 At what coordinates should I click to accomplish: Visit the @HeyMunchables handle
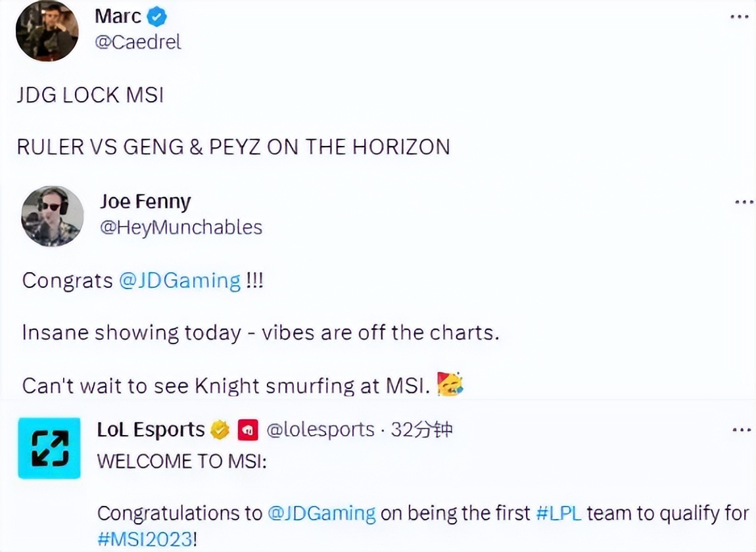[x=181, y=227]
